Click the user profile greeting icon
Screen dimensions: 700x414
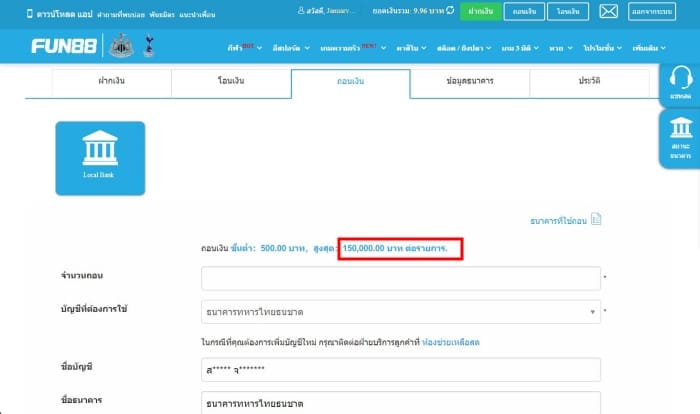pyautogui.click(x=301, y=10)
